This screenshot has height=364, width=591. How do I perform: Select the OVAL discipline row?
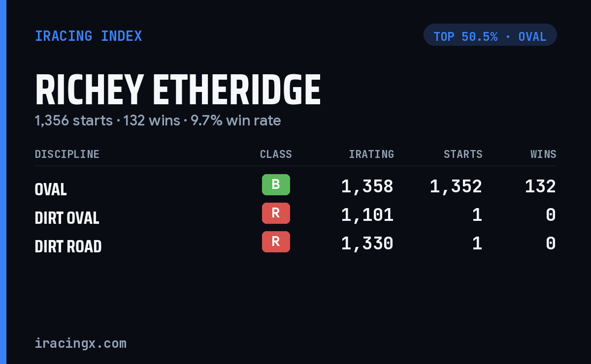[295, 187]
